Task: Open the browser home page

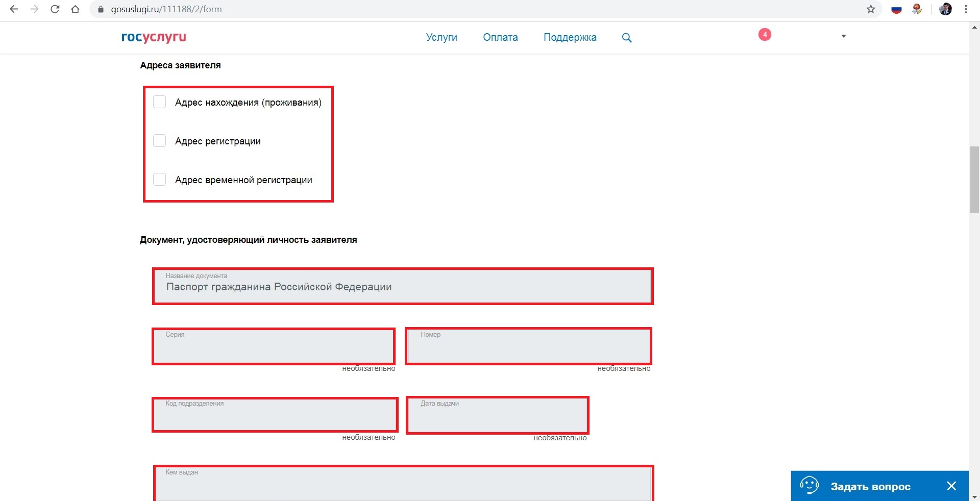Action: [75, 9]
